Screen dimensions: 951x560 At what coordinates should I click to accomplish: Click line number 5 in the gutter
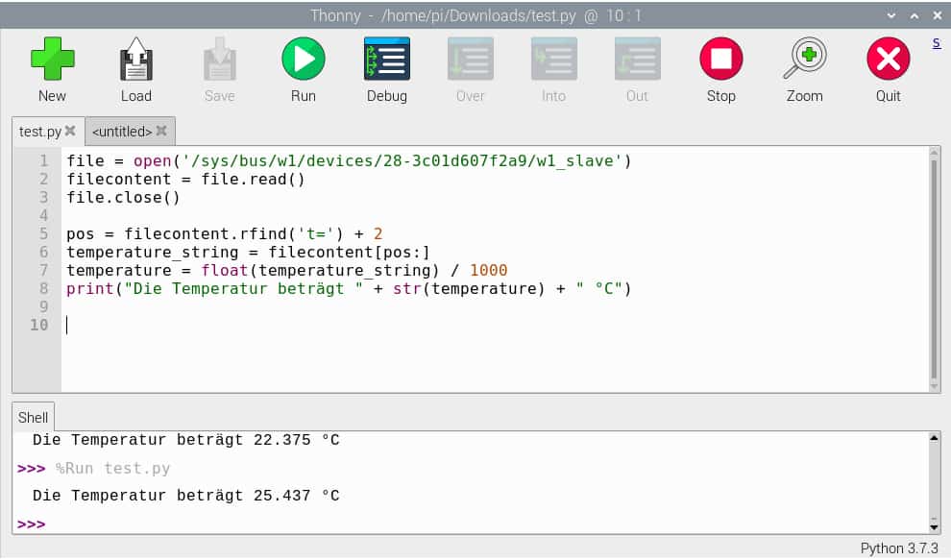tap(43, 233)
